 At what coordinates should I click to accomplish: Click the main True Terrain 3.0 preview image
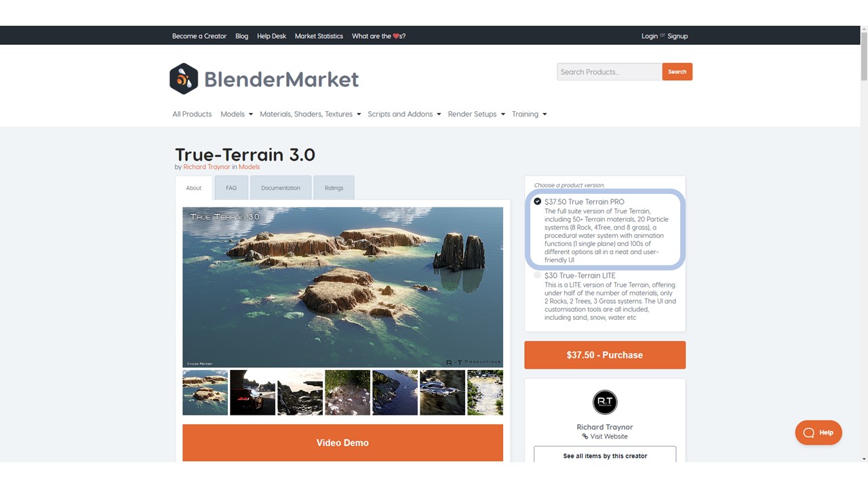[342, 287]
